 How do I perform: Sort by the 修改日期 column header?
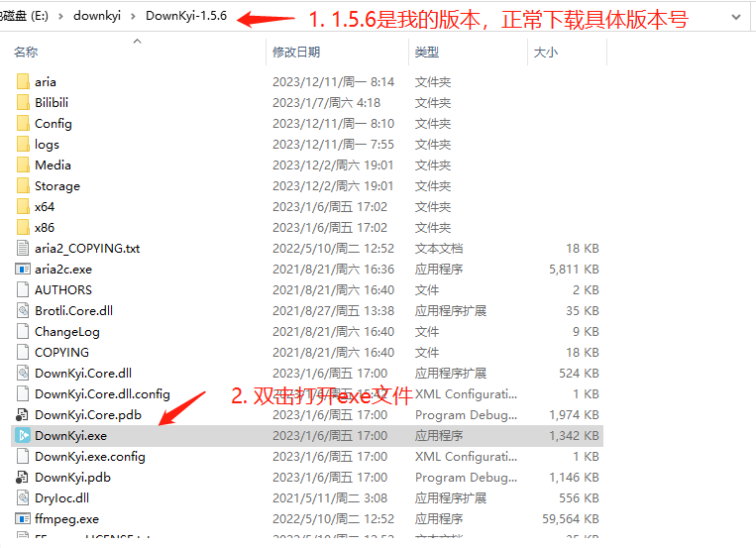(x=296, y=52)
